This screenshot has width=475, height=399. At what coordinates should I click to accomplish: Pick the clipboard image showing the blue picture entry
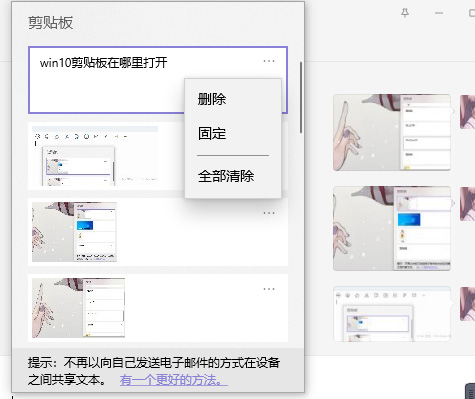74,232
